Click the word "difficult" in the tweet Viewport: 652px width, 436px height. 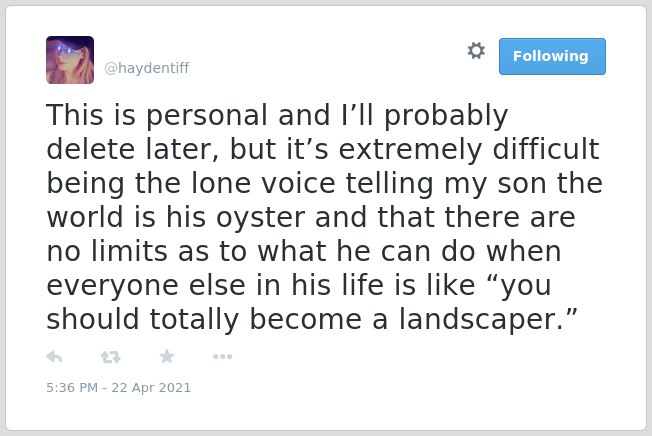(546, 149)
